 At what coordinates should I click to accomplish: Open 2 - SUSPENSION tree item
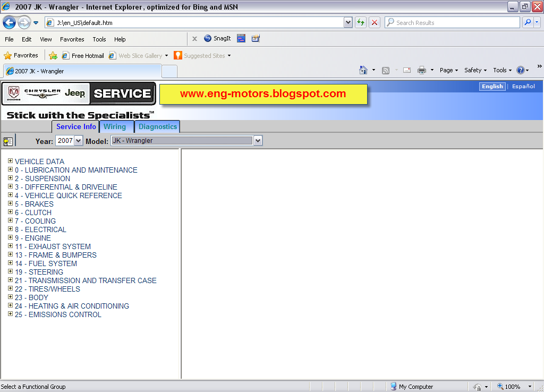click(42, 178)
